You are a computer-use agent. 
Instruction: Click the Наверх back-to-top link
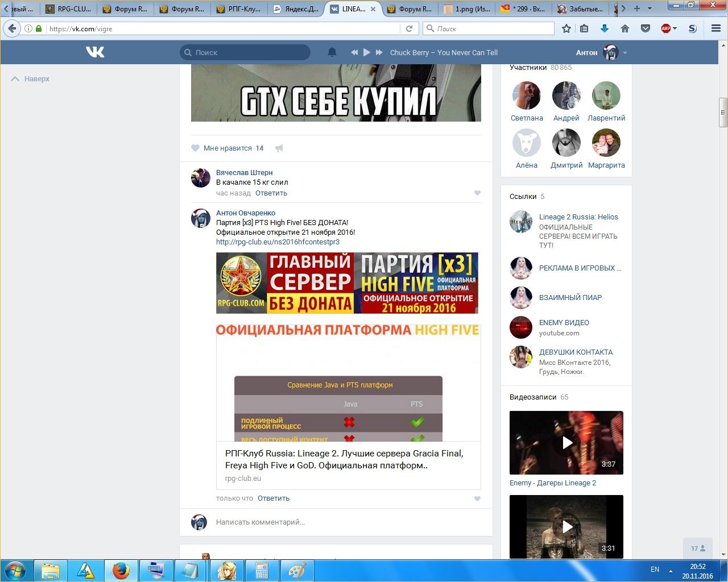tap(30, 79)
